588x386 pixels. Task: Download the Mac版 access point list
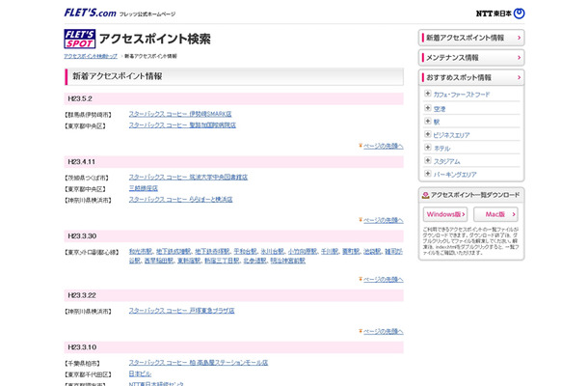point(495,214)
